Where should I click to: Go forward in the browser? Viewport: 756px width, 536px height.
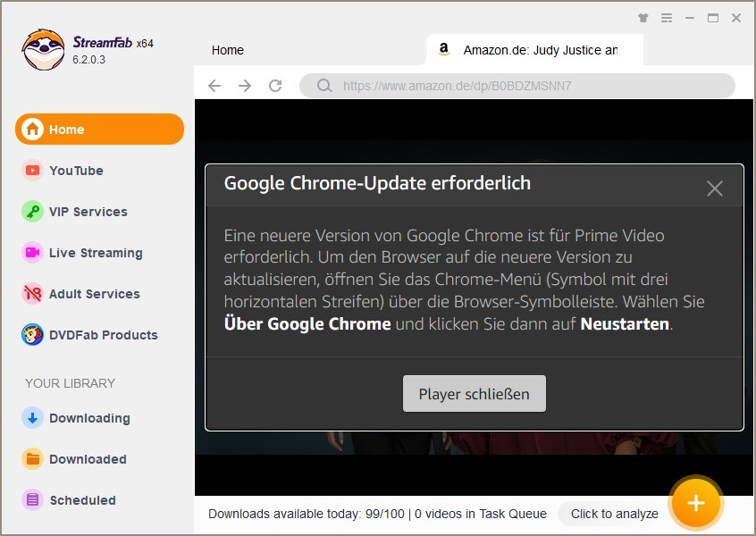pos(245,86)
